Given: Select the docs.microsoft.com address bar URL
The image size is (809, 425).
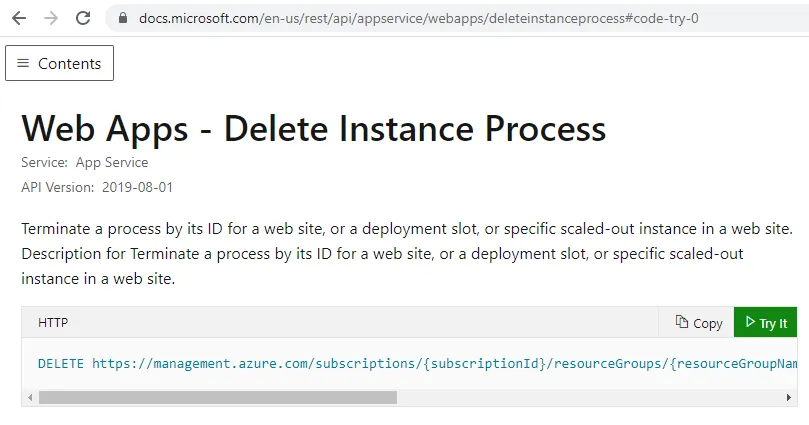Looking at the screenshot, I should click(x=418, y=19).
